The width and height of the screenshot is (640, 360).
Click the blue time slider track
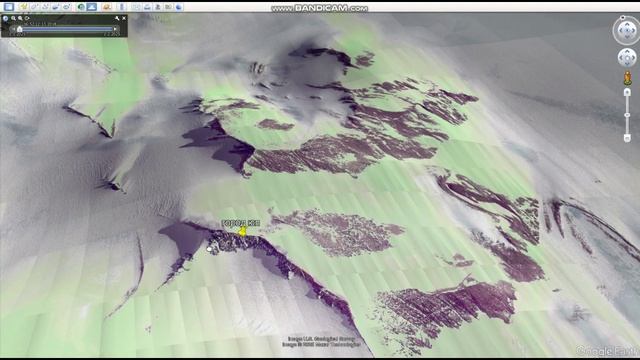tap(67, 29)
